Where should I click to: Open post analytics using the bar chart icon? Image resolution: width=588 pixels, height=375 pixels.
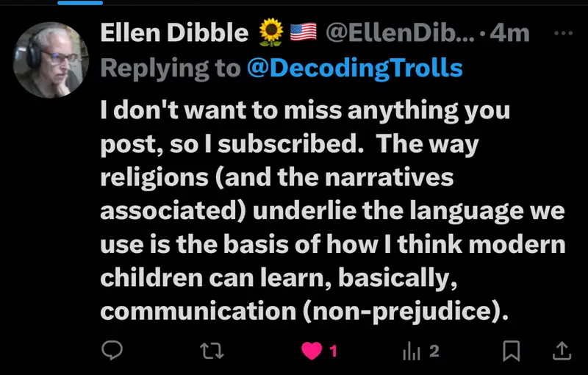pos(412,351)
